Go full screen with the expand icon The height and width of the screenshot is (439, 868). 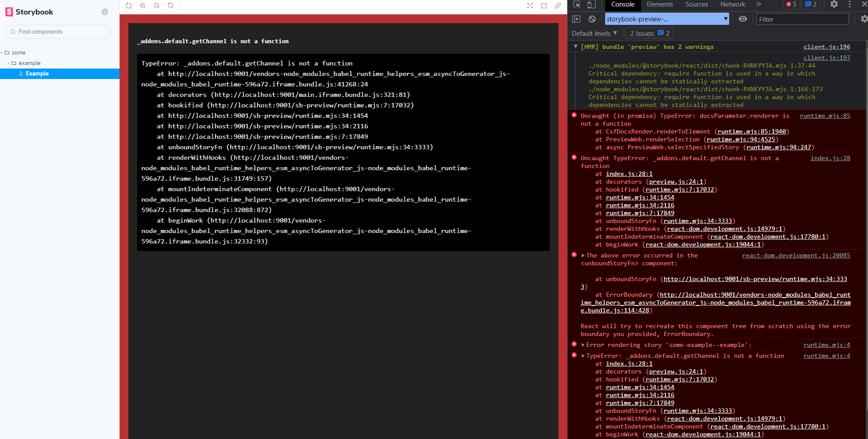pos(530,6)
